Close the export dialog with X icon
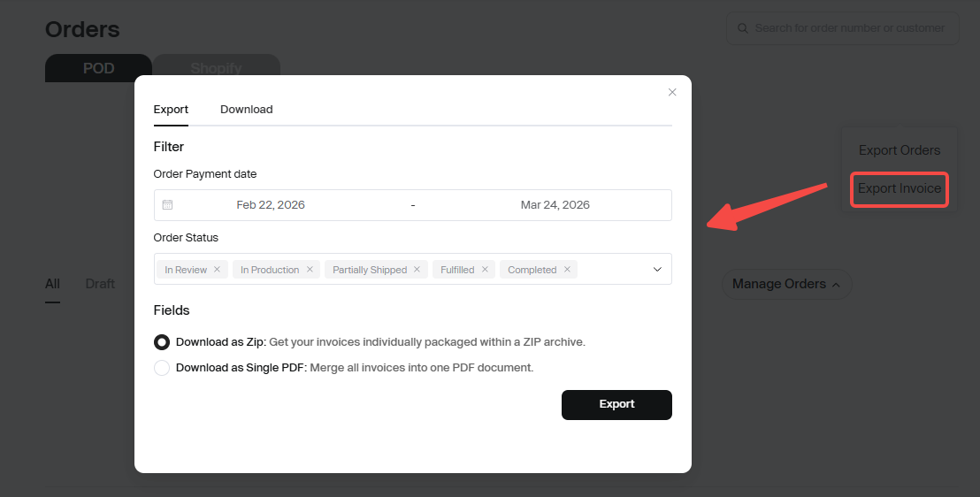This screenshot has height=497, width=980. coord(672,92)
